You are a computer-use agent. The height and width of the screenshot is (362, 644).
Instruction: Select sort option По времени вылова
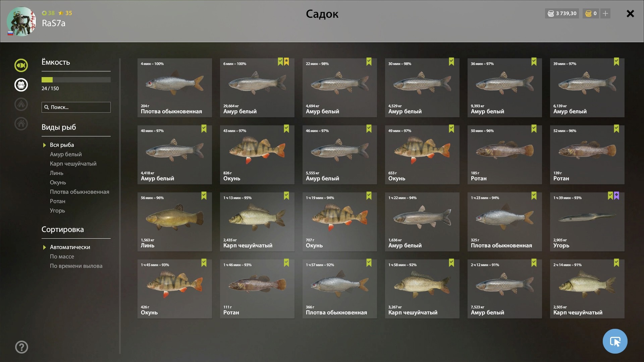(x=76, y=266)
